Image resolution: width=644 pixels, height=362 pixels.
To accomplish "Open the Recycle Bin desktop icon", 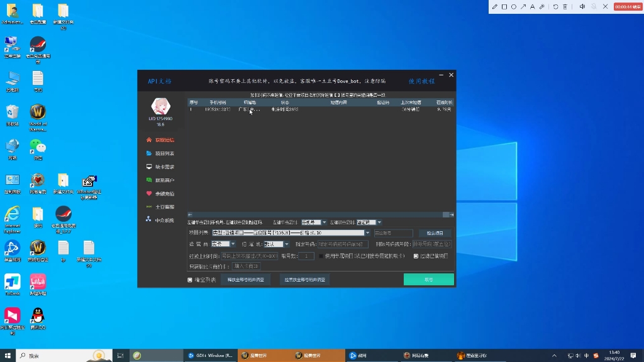I will [x=13, y=116].
